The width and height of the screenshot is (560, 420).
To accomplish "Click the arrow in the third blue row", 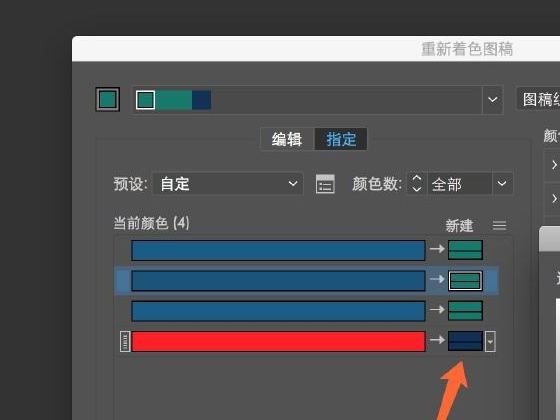I will tap(437, 309).
